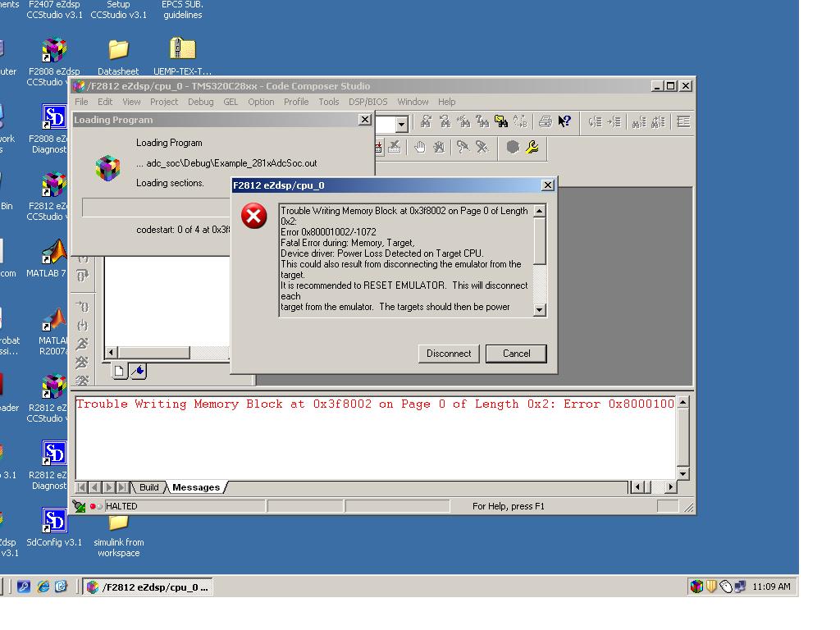The width and height of the screenshot is (840, 630).
Task: Click the toggle breakpoint hand icon
Action: (419, 147)
